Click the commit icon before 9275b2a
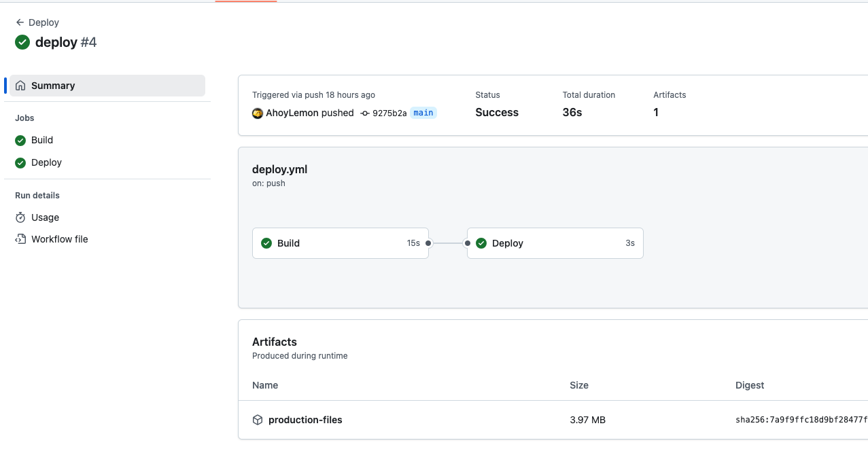 click(x=364, y=113)
